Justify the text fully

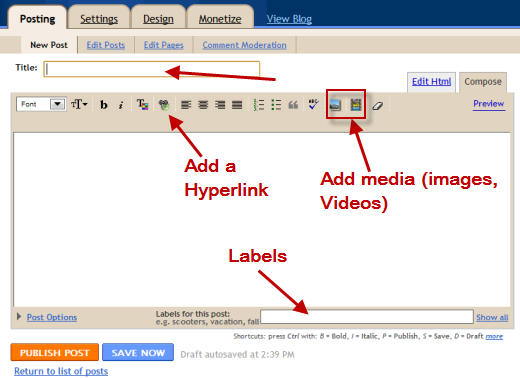(x=237, y=105)
